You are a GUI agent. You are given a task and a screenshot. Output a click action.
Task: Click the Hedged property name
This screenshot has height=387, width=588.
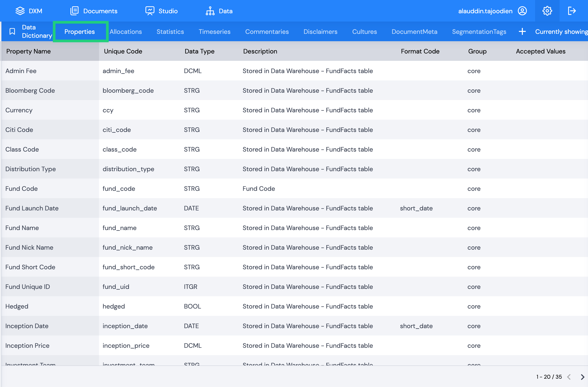point(17,306)
